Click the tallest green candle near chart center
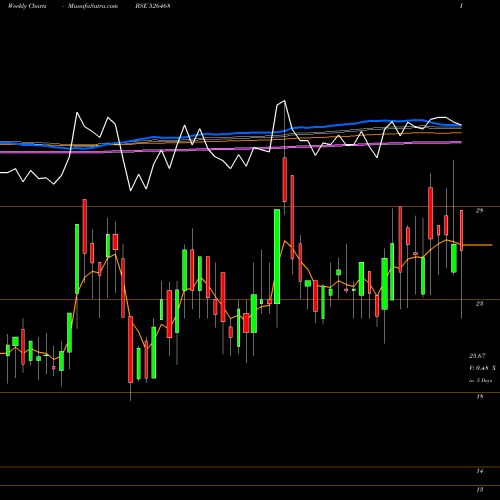 (x=277, y=256)
